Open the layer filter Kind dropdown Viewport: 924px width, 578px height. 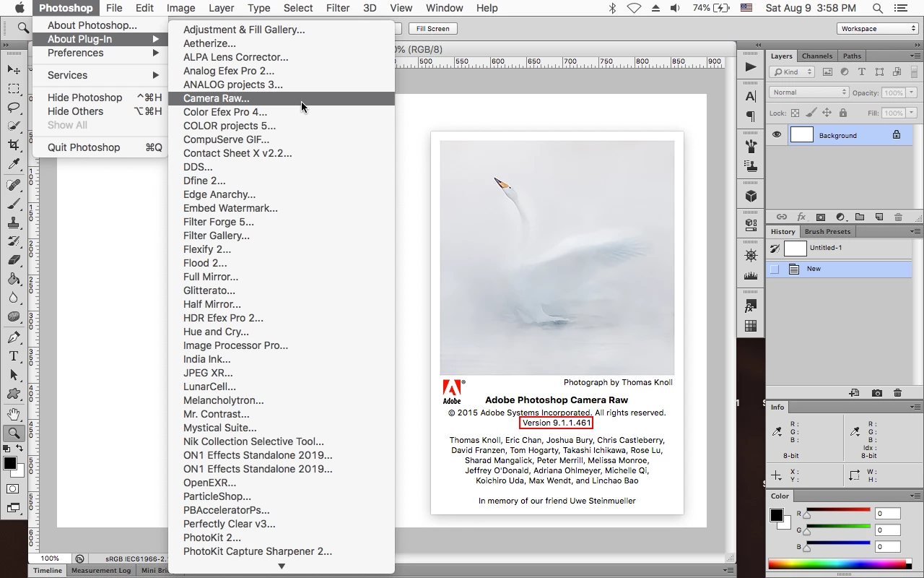pos(792,72)
